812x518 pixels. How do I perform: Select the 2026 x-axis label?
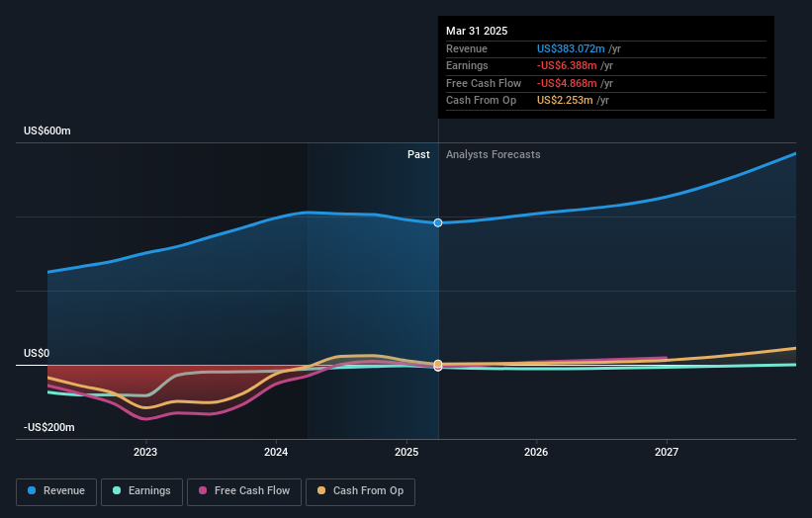[536, 453]
